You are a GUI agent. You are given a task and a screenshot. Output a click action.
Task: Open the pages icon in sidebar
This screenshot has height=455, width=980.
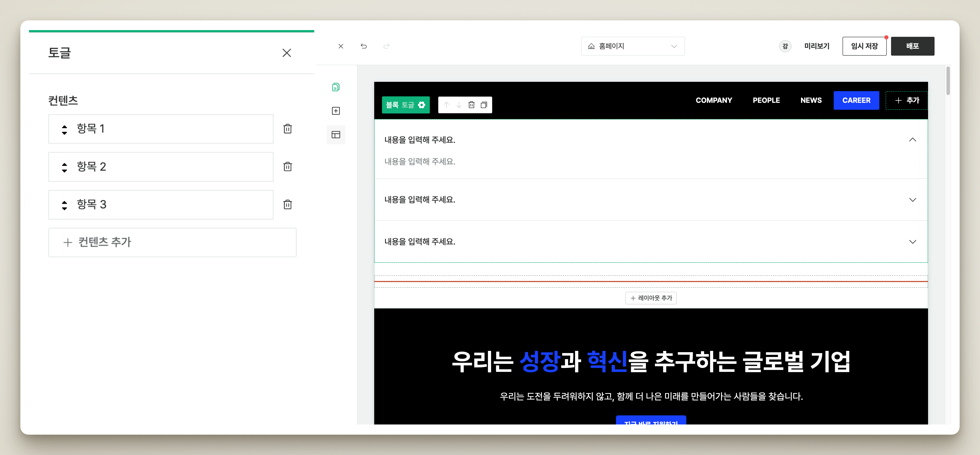click(x=336, y=87)
